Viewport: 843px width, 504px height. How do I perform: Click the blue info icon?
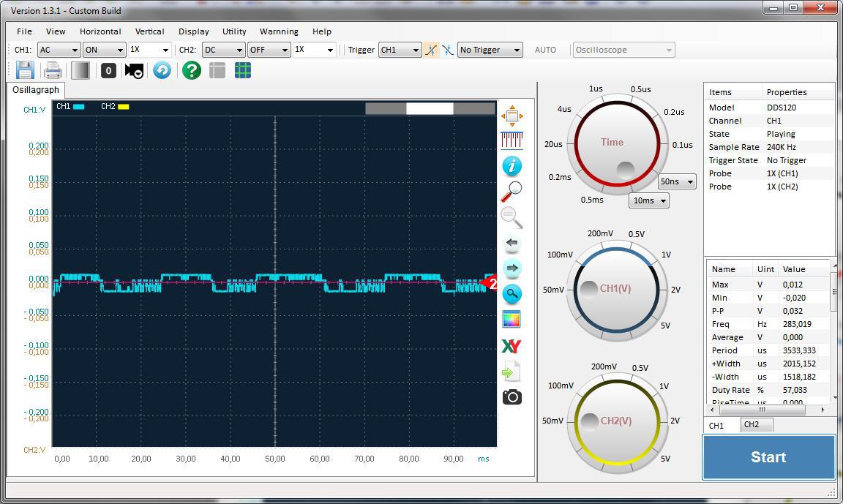(512, 166)
